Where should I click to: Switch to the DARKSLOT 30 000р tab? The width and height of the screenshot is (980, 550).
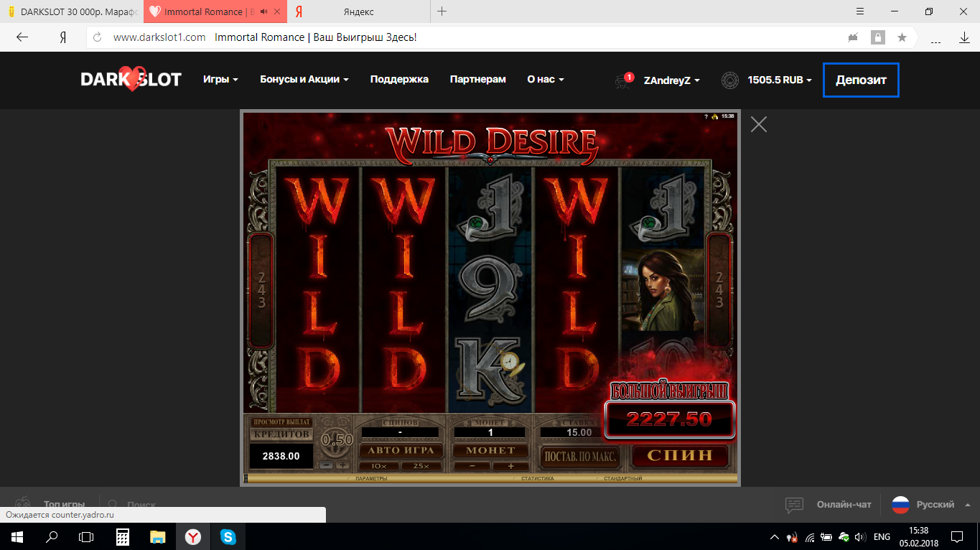(72, 11)
